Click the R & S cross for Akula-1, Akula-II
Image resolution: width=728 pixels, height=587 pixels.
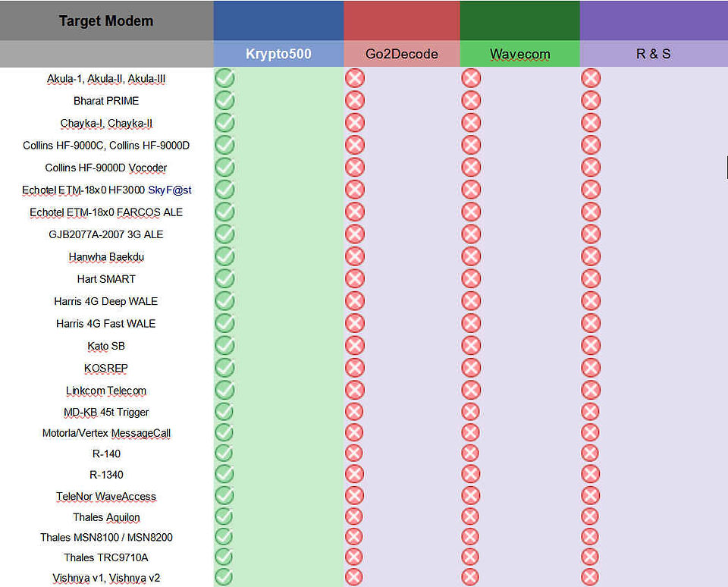pyautogui.click(x=591, y=78)
